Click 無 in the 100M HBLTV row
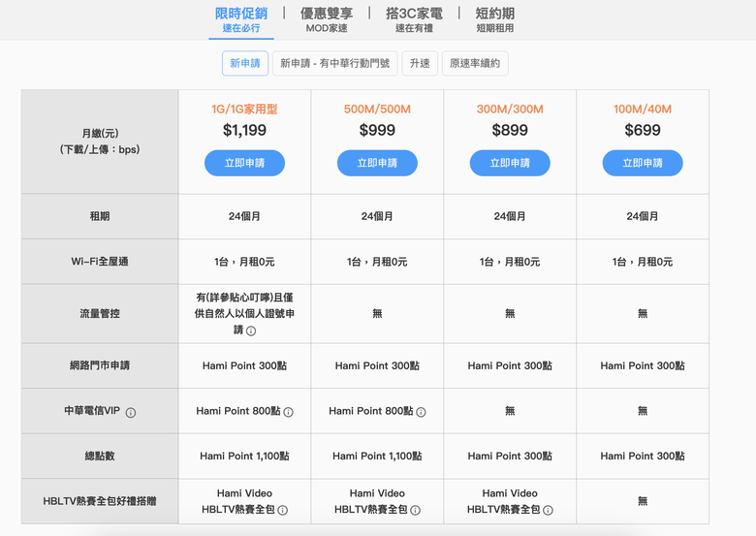The image size is (756, 536). (643, 501)
